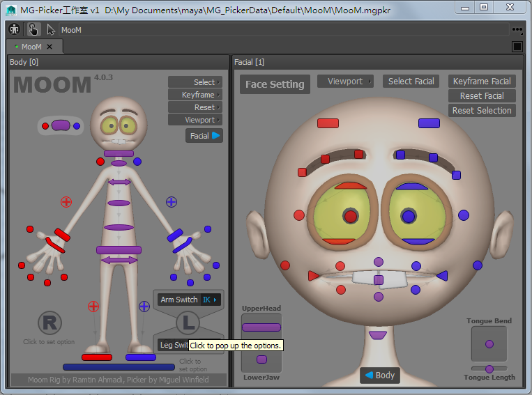Select the hand pointer picker tool
The image size is (532, 395).
coord(33,29)
